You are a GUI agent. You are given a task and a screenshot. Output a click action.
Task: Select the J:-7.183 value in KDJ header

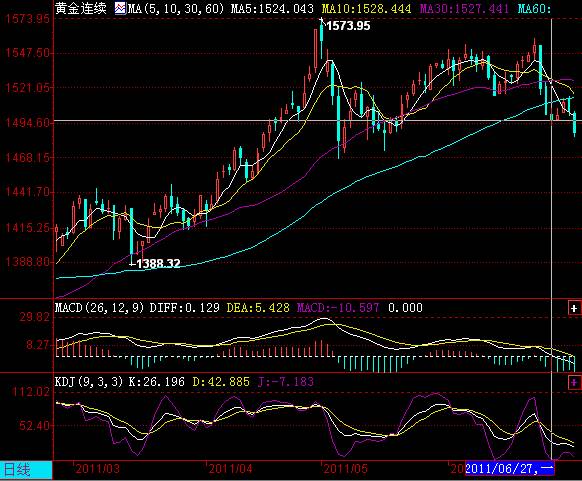(x=286, y=382)
